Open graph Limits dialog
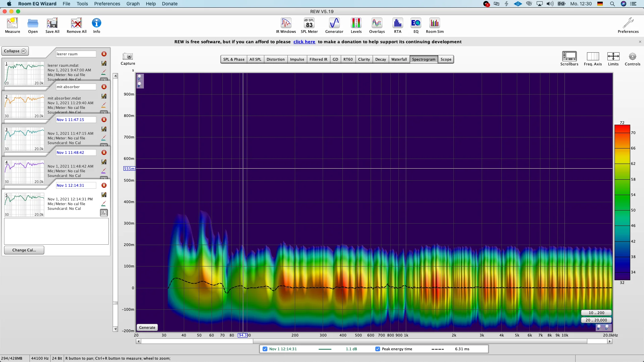644x362 pixels. [613, 59]
